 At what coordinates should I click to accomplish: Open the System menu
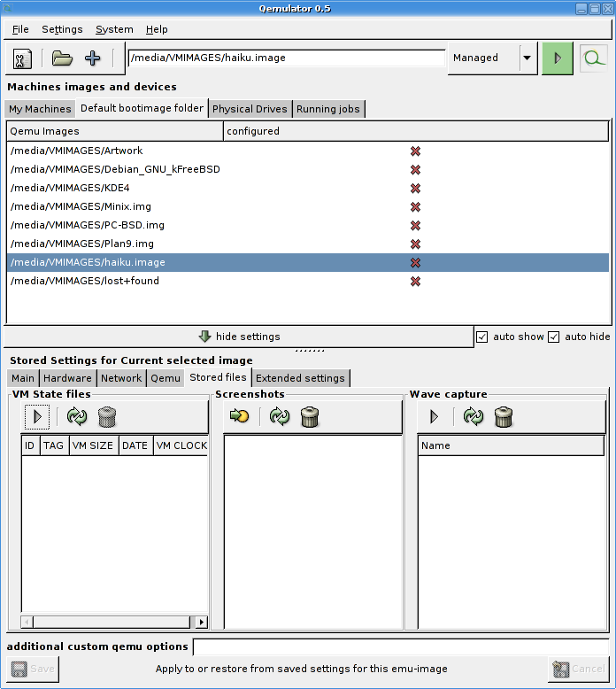pos(114,29)
